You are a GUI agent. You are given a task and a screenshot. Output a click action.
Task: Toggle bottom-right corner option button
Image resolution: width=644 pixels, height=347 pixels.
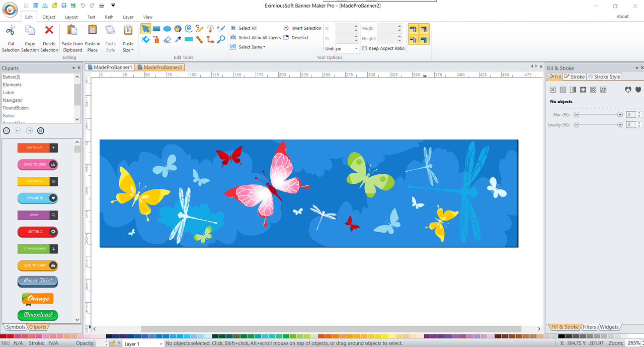point(424,40)
